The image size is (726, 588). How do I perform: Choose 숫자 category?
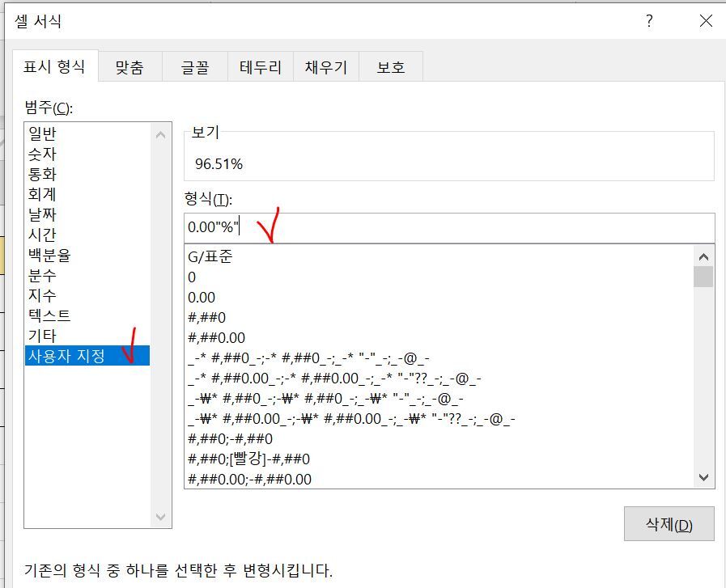point(87,154)
